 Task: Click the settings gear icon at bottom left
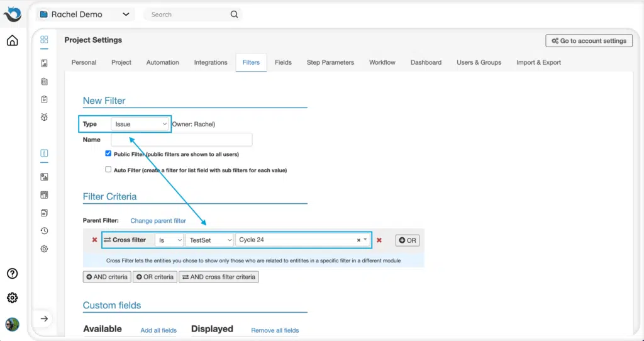pos(12,298)
